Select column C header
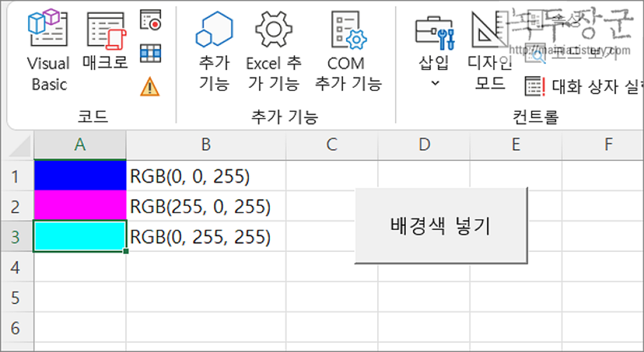Viewport: 644px width, 352px height. 332,145
